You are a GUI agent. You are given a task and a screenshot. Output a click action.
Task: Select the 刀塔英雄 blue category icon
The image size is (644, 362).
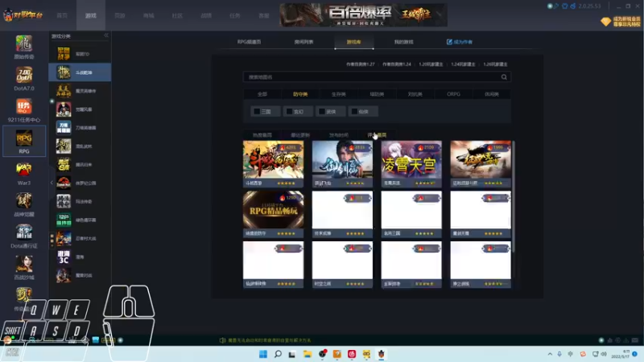pyautogui.click(x=64, y=128)
